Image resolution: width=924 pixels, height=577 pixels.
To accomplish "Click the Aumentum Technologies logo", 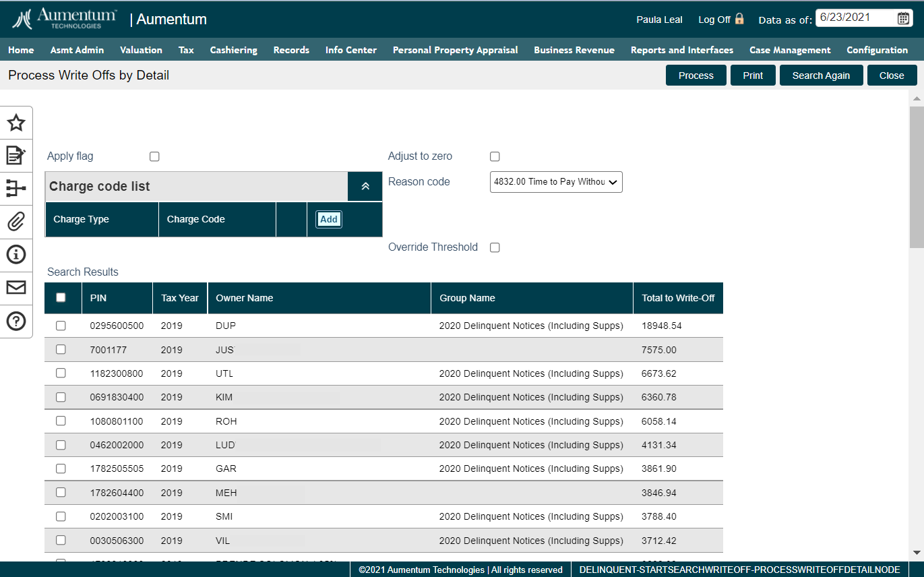I will [x=65, y=19].
